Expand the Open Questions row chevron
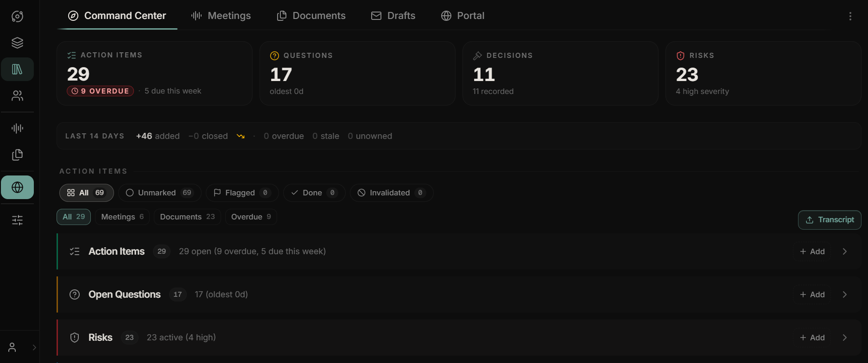 844,294
